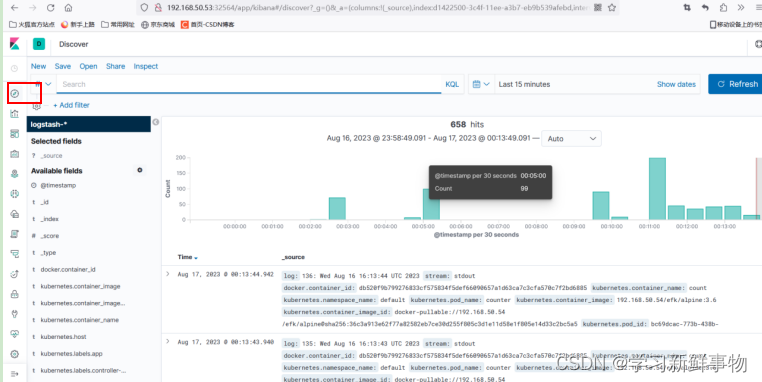The height and width of the screenshot is (382, 762).
Task: Open Management gear icon in sidebar
Action: 15,354
